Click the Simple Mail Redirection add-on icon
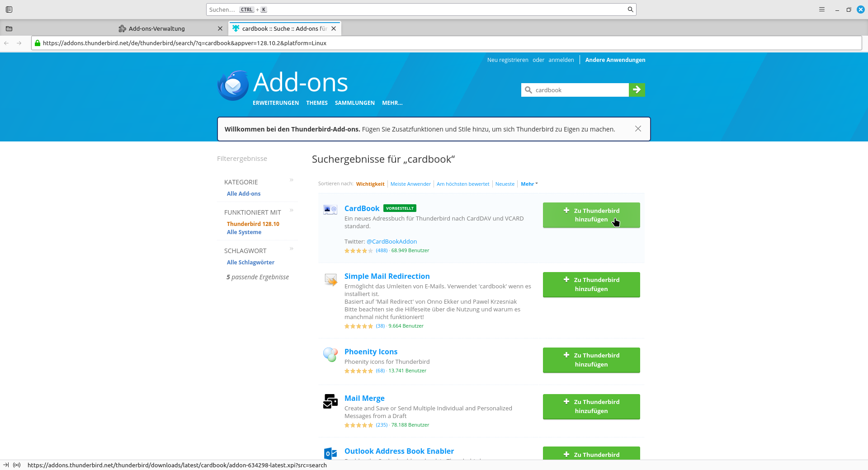The image size is (868, 470). [x=330, y=279]
